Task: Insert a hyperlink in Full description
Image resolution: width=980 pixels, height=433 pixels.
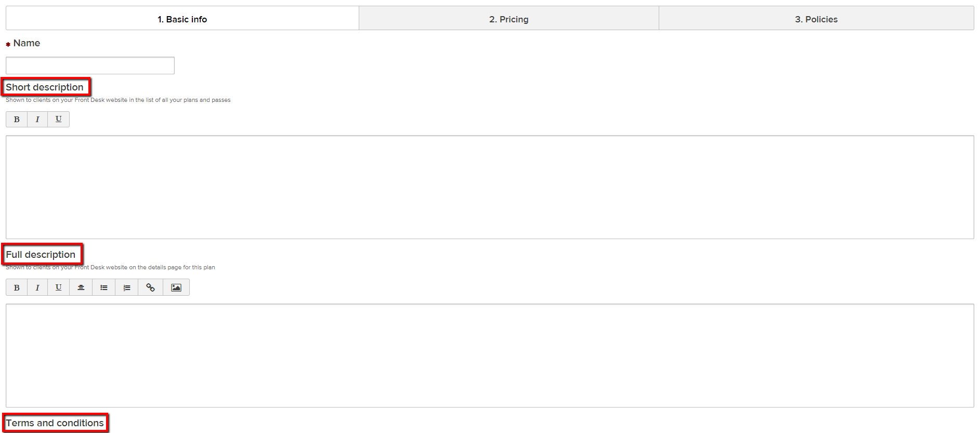Action: [x=151, y=287]
